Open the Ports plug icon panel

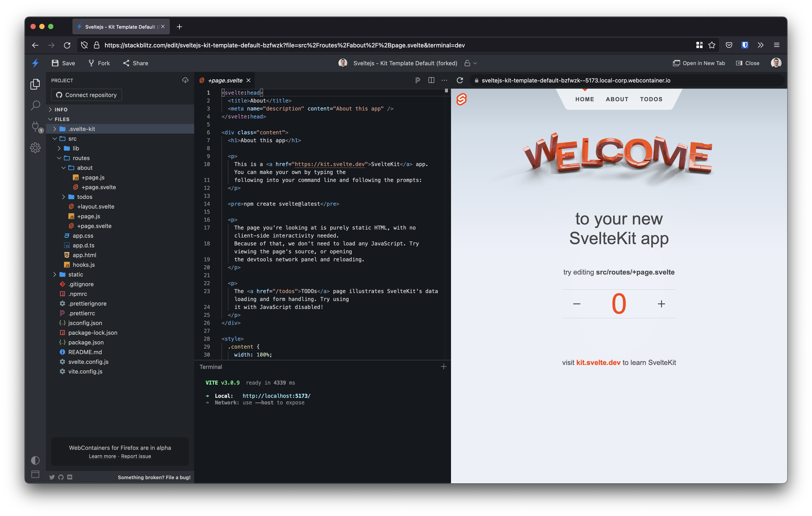tap(35, 126)
